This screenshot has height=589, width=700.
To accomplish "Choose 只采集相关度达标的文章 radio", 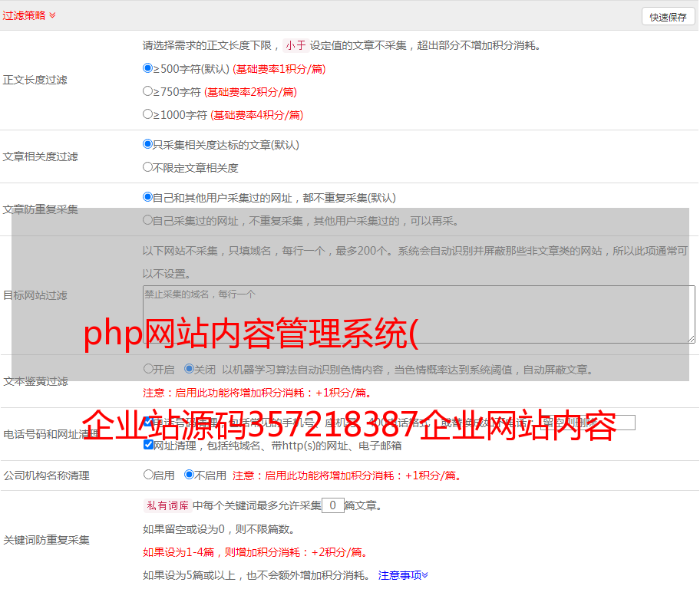I will click(148, 144).
